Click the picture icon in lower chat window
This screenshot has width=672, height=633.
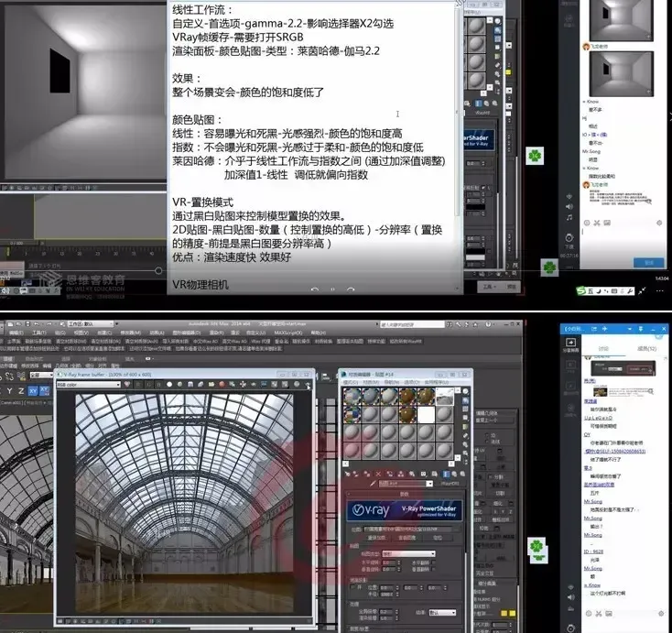tap(609, 614)
